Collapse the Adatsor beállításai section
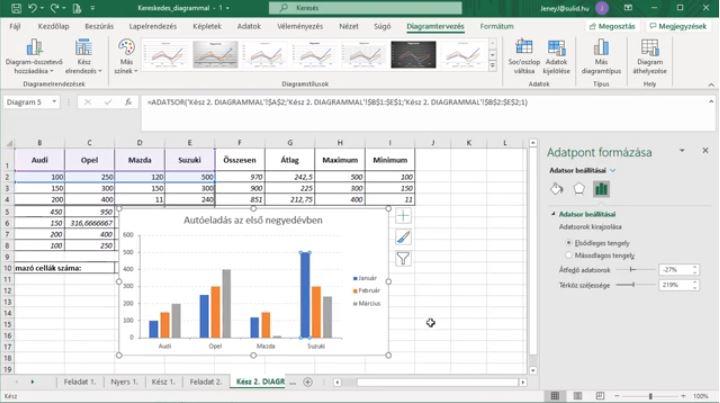 tap(552, 214)
